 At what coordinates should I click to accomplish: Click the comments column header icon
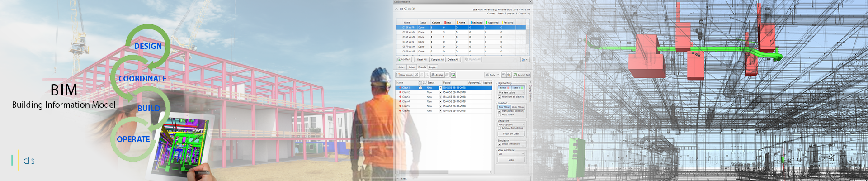tap(425, 83)
